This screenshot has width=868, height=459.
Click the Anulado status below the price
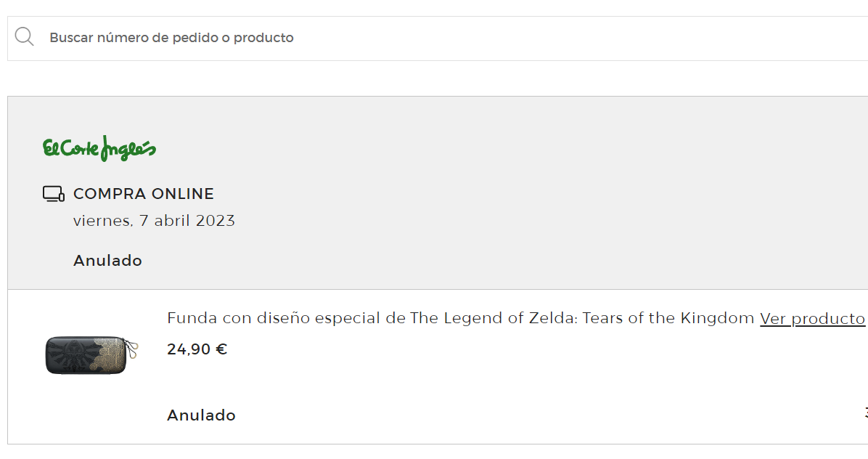201,415
